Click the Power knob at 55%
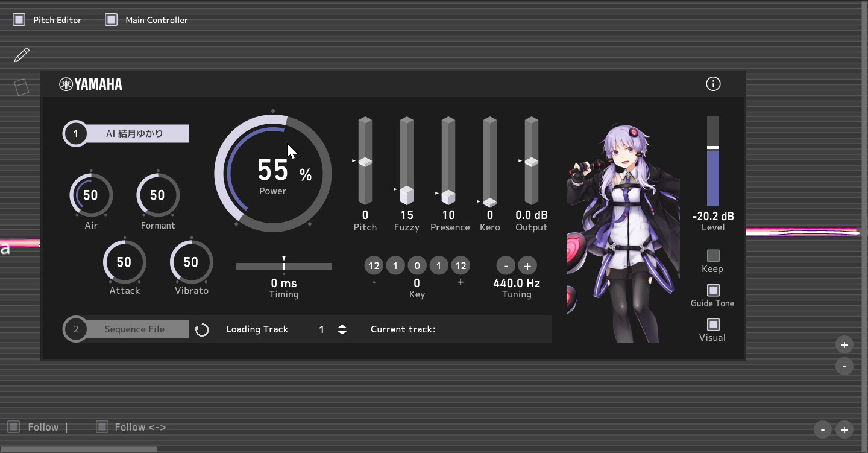The image size is (868, 453). coord(273,173)
